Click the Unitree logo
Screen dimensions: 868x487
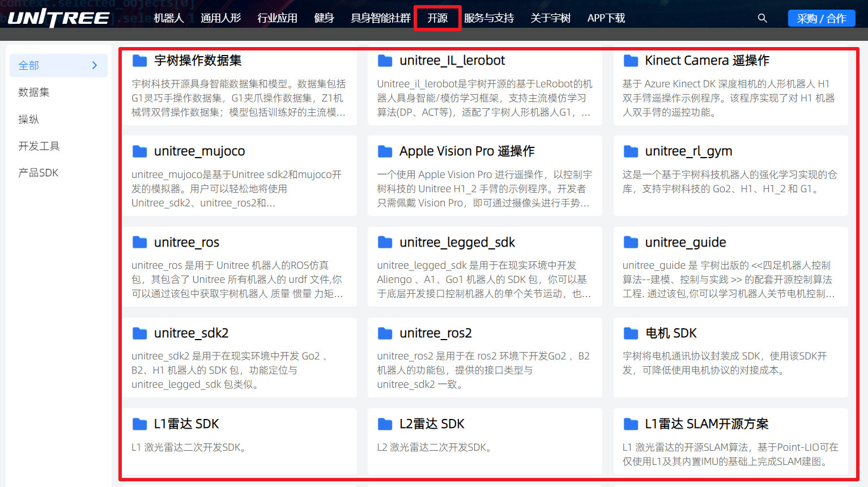click(x=59, y=18)
